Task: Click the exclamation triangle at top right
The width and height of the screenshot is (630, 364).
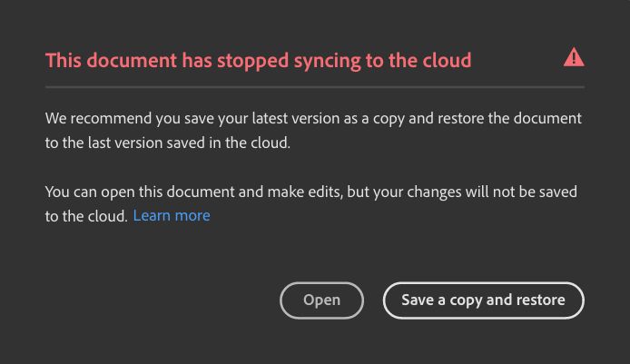Action: point(574,58)
